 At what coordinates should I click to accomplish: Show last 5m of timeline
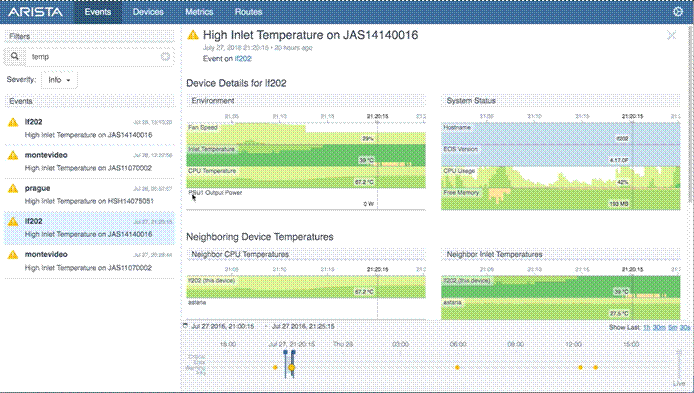[672, 328]
